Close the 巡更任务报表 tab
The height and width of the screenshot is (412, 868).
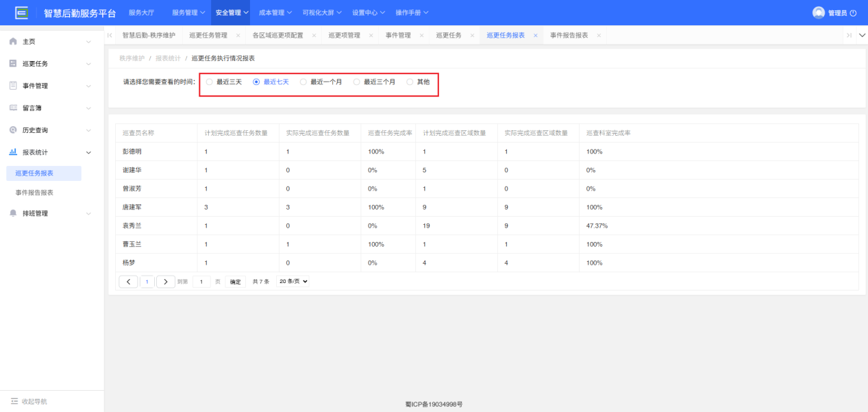[535, 35]
